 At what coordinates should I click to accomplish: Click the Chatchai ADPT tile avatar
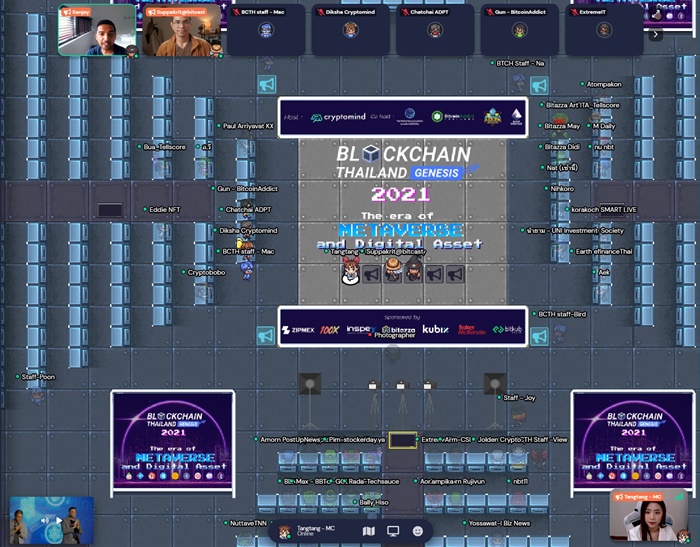(435, 30)
